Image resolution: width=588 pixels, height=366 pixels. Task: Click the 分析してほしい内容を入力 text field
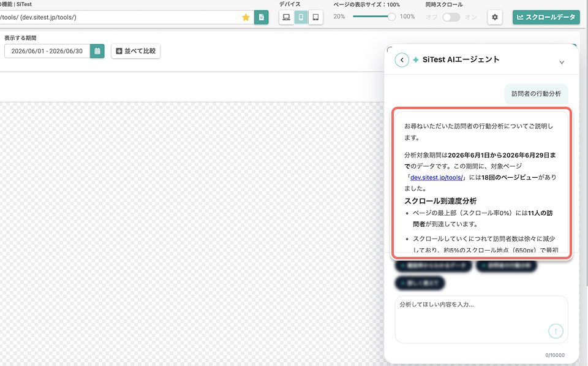481,319
